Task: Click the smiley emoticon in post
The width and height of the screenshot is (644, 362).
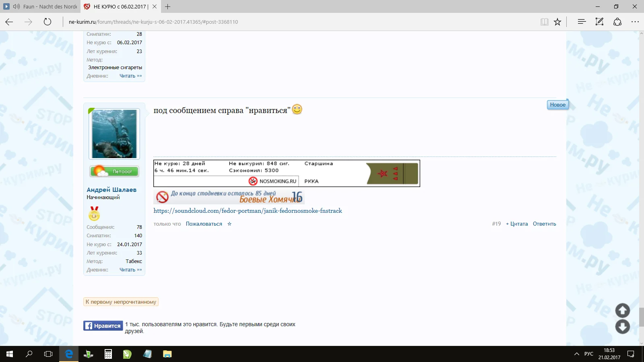Action: point(297,109)
